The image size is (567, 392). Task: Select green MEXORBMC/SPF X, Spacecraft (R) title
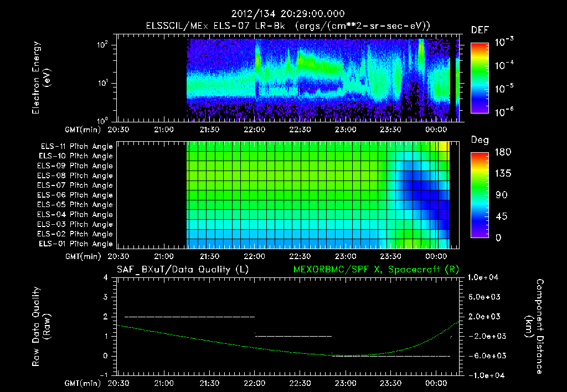(x=376, y=270)
